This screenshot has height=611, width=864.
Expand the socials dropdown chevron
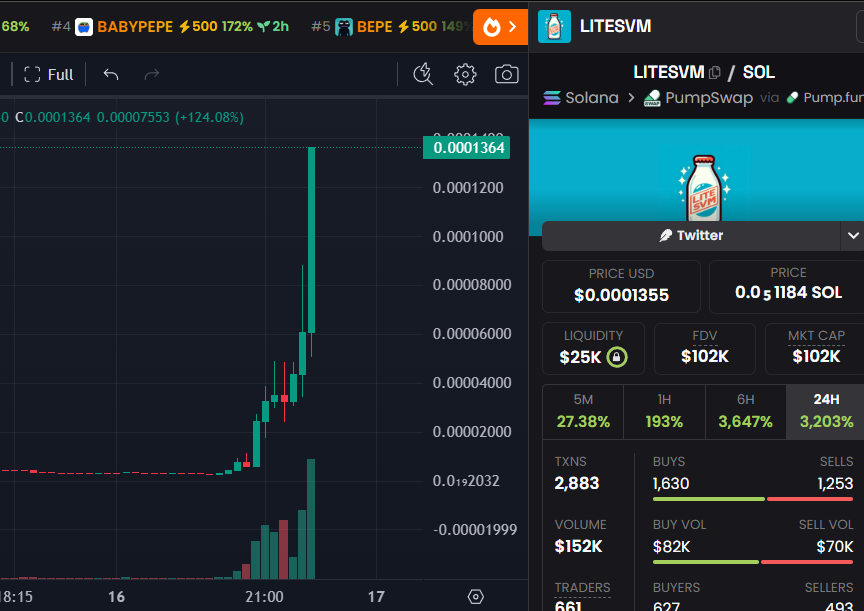point(853,236)
